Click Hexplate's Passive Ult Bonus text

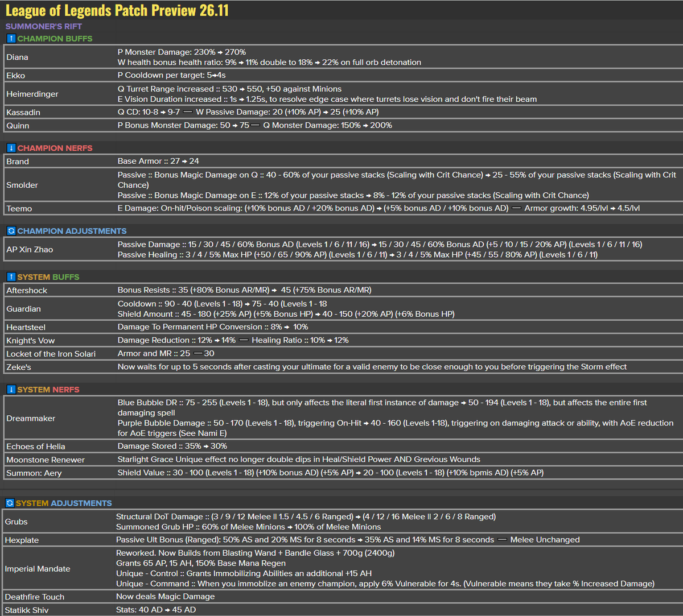(x=305, y=540)
